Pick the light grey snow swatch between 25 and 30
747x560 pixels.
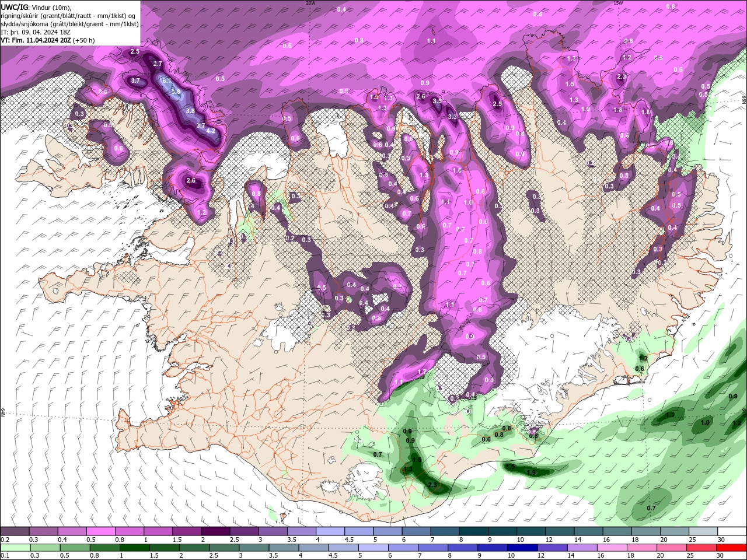(x=703, y=531)
